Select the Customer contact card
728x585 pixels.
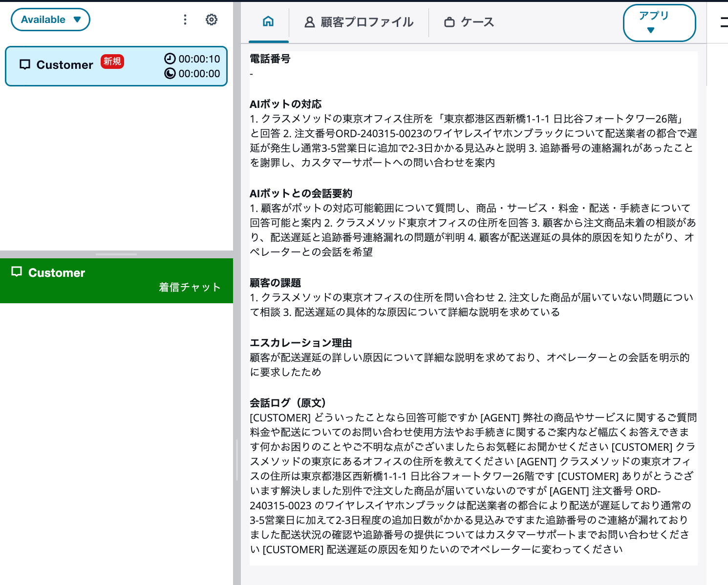coord(116,66)
